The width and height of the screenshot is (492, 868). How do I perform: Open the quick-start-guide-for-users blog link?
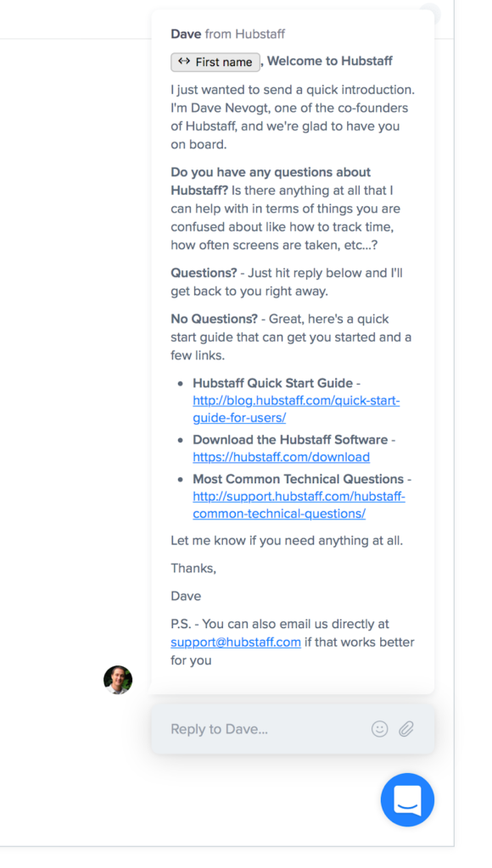[296, 409]
